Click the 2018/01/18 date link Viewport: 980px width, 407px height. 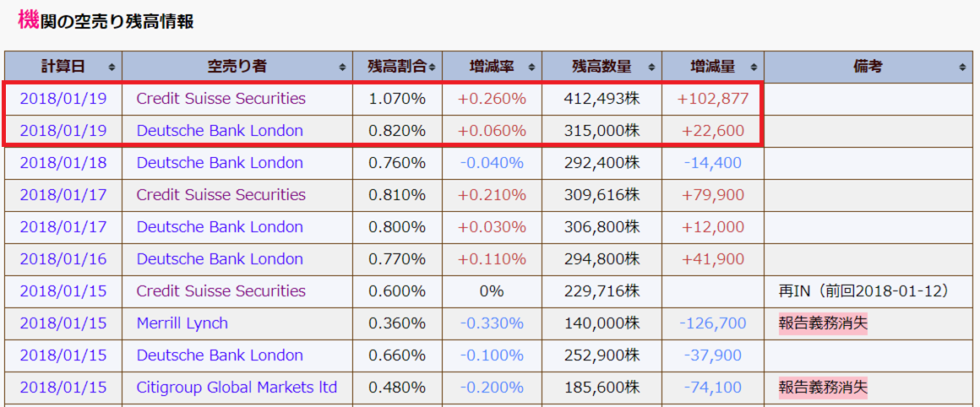coord(63,163)
